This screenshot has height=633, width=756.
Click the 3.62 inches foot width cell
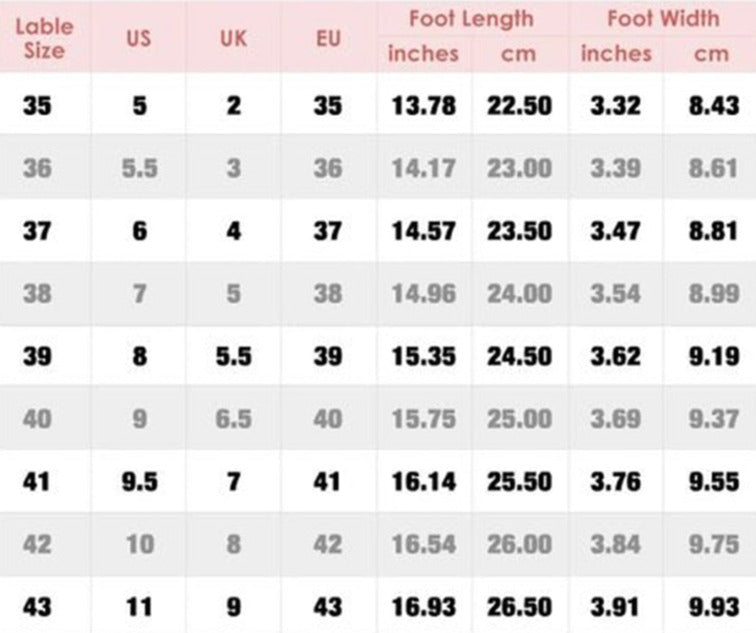(x=615, y=357)
